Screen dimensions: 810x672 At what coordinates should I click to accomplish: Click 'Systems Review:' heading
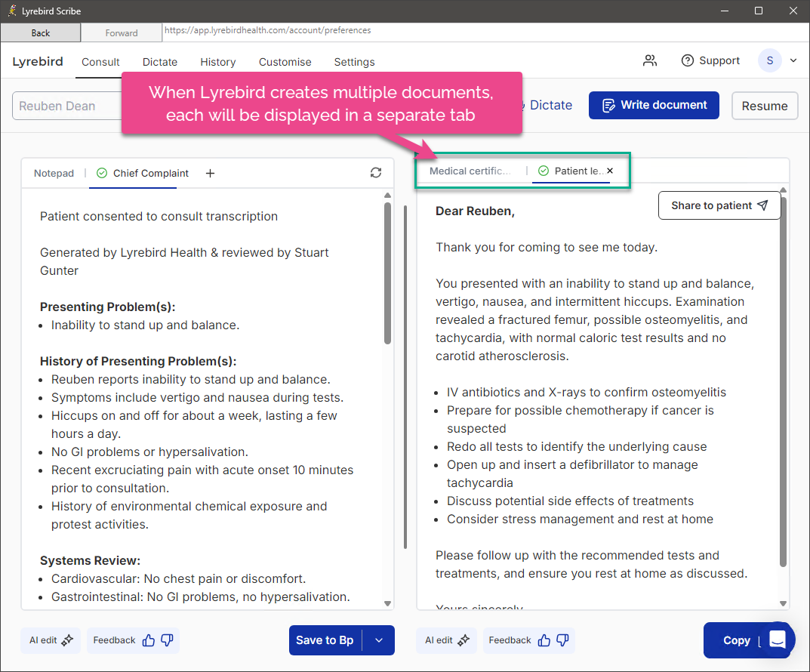click(90, 560)
